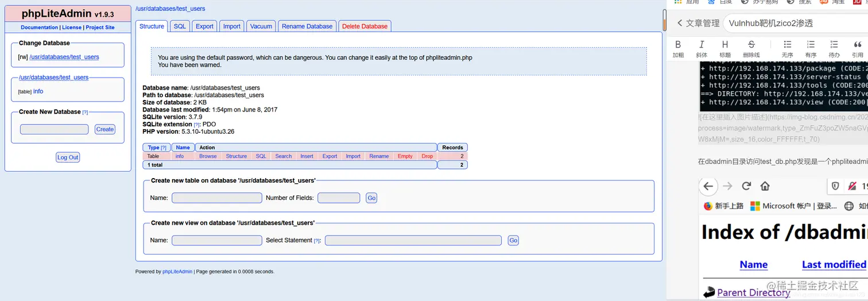Click the Create database button
The height and width of the screenshot is (301, 868).
click(x=105, y=129)
